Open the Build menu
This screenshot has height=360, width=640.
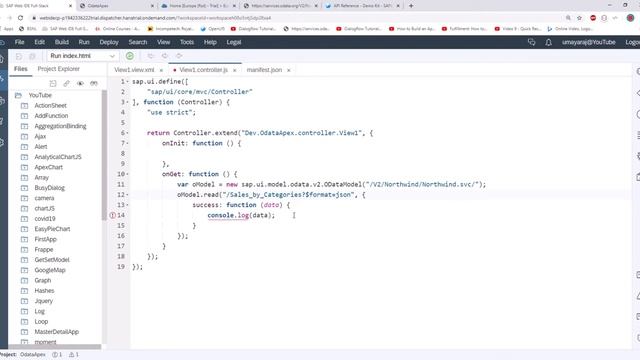pos(62,42)
